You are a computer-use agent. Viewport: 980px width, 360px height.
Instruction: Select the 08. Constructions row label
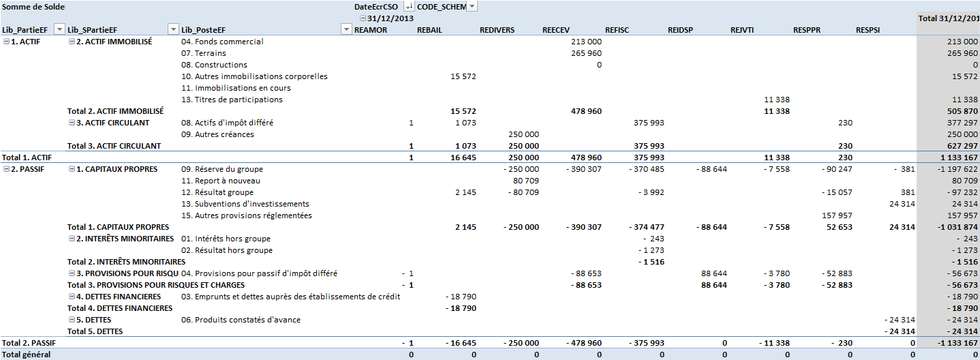click(x=214, y=65)
